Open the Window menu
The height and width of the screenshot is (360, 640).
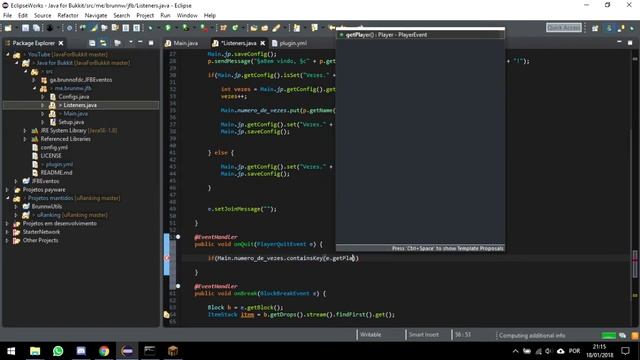point(187,16)
